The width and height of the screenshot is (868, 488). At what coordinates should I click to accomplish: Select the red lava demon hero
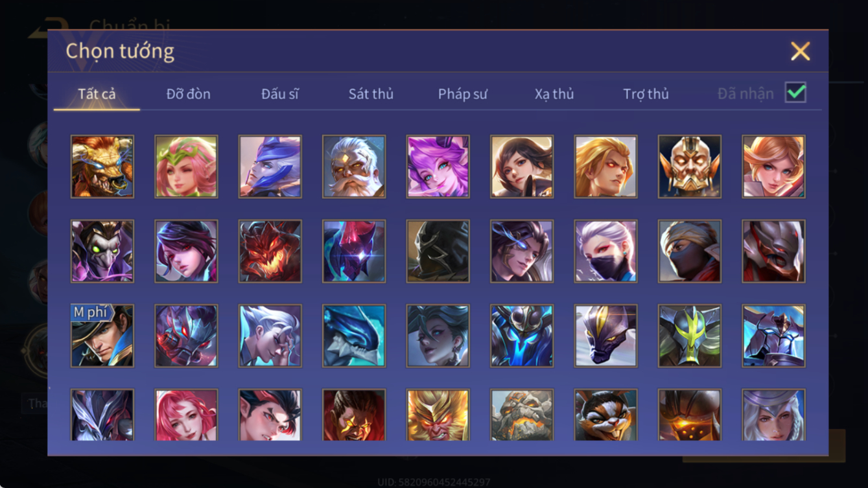[x=270, y=251]
